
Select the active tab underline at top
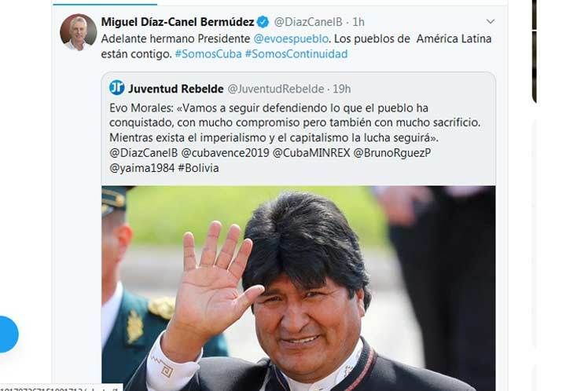click(x=105, y=4)
